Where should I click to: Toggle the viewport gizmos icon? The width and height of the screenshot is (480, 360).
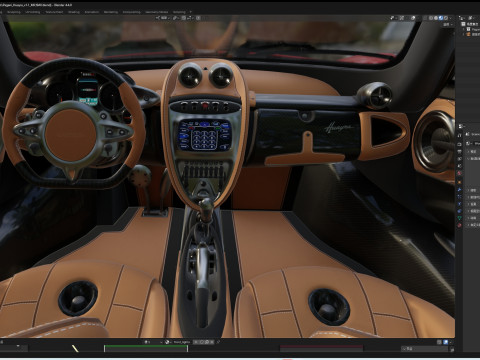(402, 18)
